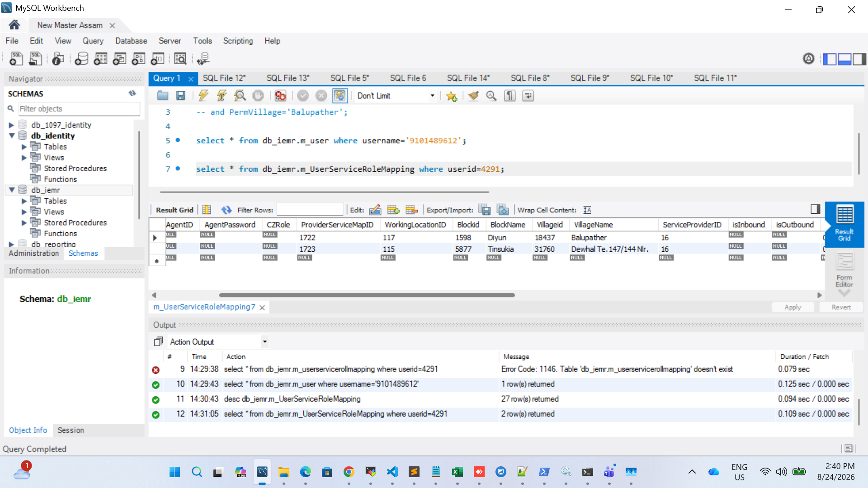The image size is (868, 488).
Task: Open the Don't Limit rows dropdown
Action: (x=432, y=96)
